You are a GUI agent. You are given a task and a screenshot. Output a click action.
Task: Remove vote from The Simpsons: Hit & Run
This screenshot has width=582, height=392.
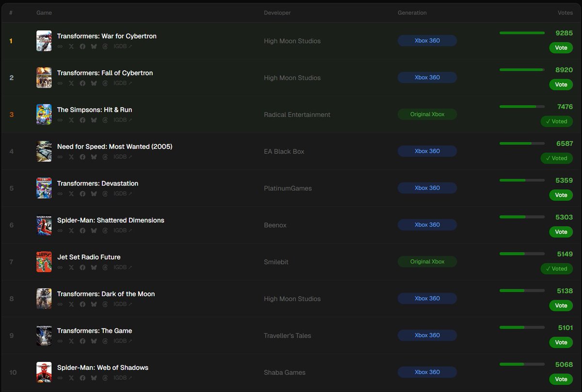pos(557,122)
